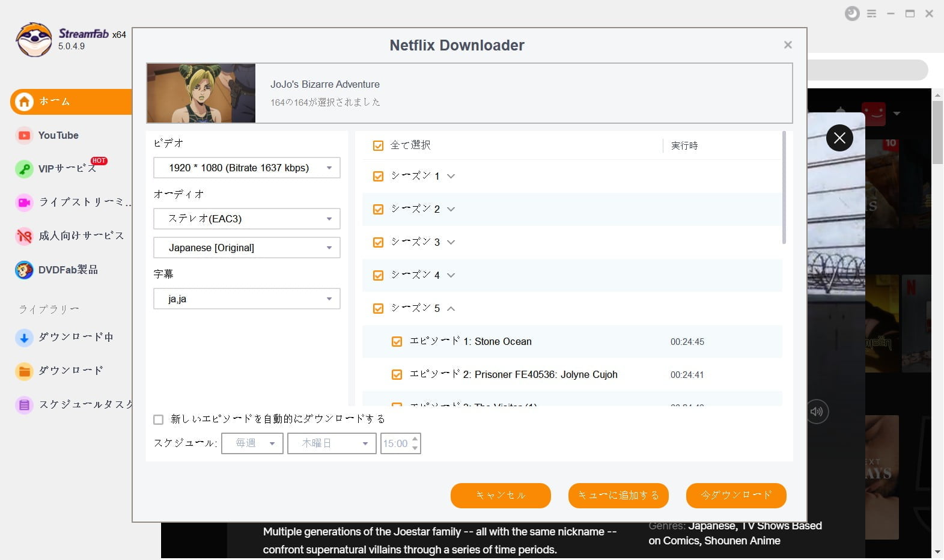Increase schedule time with up arrow

click(415, 439)
